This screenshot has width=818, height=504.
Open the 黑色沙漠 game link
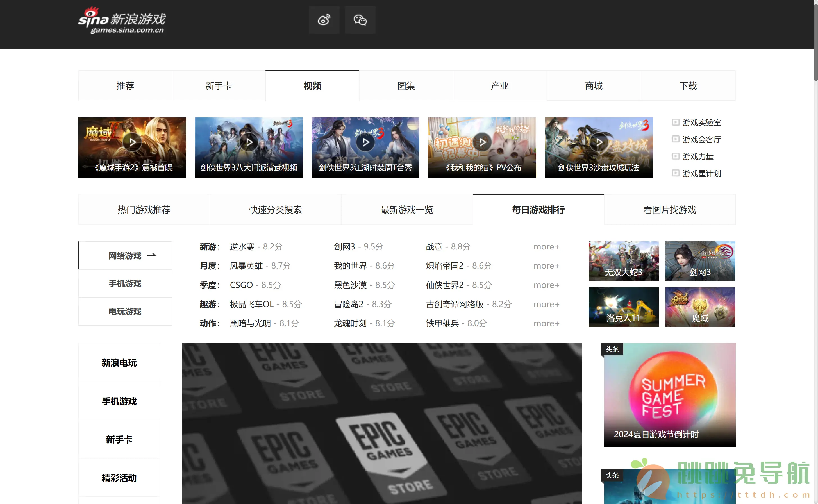click(350, 285)
